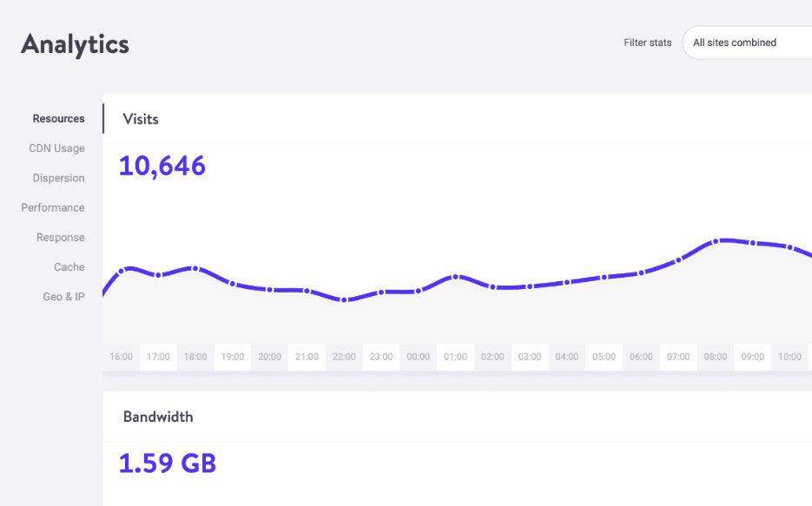Open the Resources analytics section
Viewport: 812px width, 506px height.
click(x=58, y=119)
